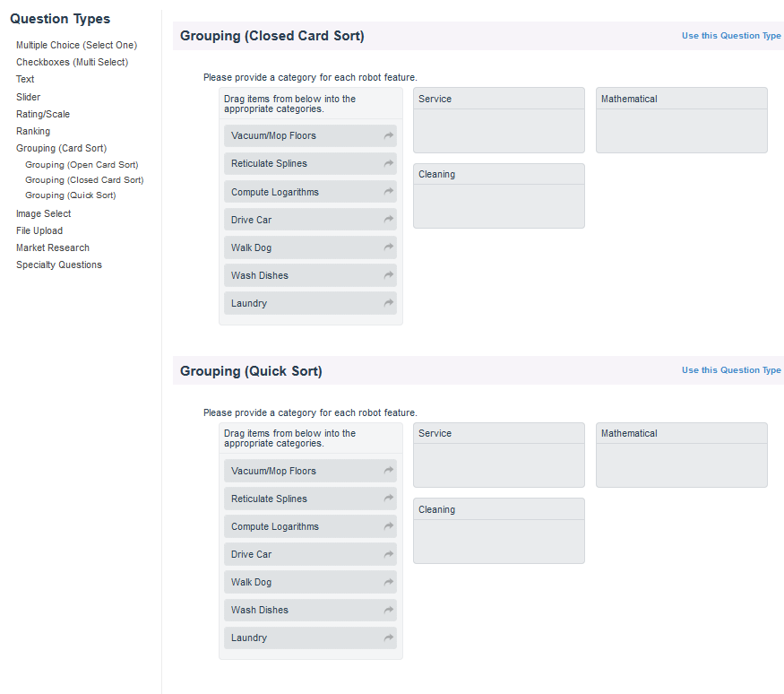Select Grouping (Quick Sort) in sidebar
Image resolution: width=784 pixels, height=694 pixels.
click(70, 195)
